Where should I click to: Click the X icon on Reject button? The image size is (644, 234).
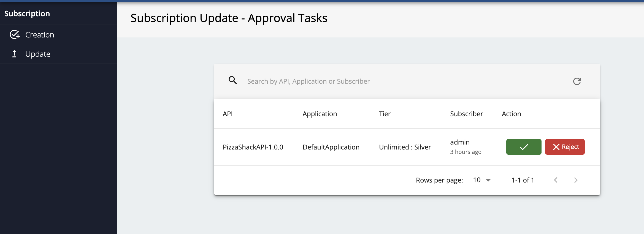point(556,147)
